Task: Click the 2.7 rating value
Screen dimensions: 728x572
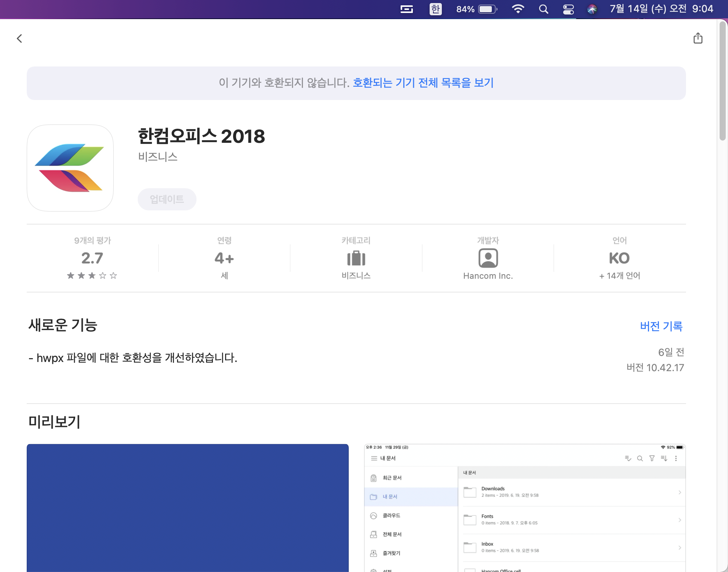Action: [92, 258]
